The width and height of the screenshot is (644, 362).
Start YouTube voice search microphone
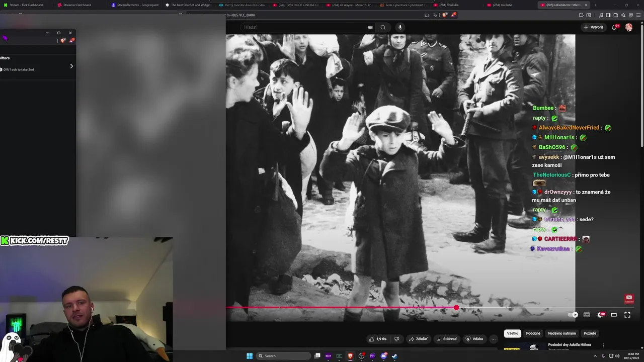[x=400, y=27]
